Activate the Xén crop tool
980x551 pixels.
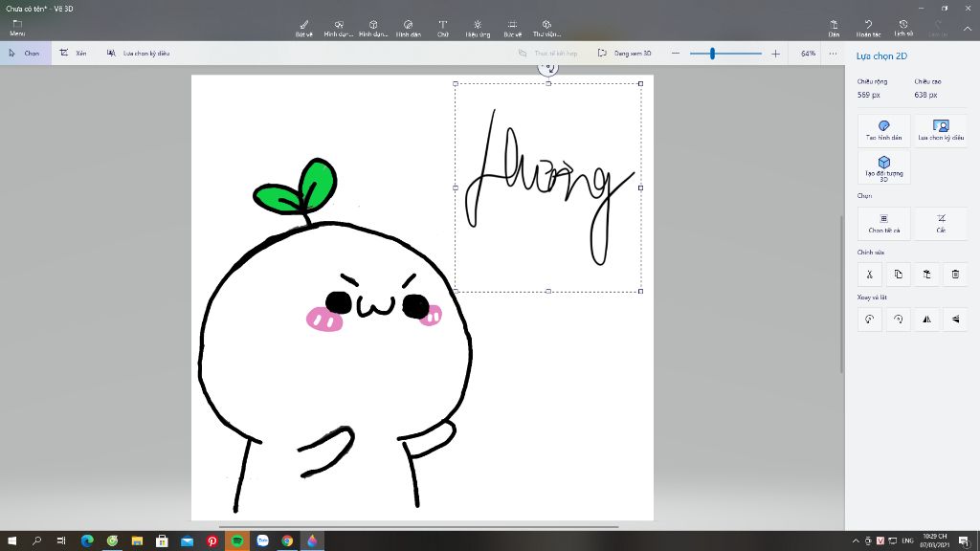[74, 54]
